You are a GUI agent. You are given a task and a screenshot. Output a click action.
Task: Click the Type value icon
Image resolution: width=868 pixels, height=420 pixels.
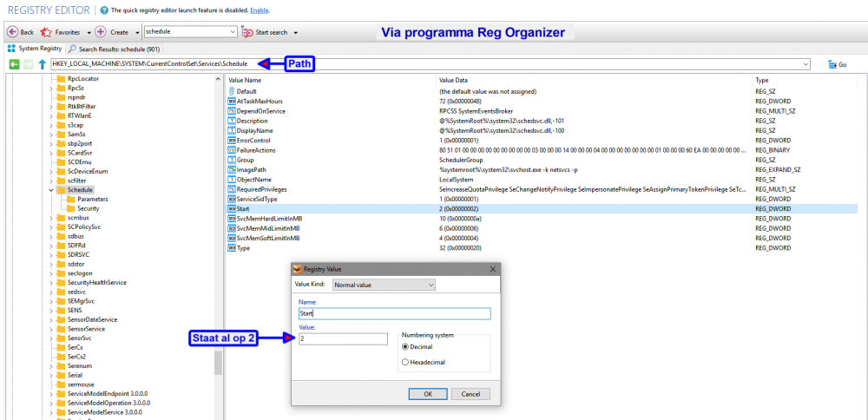pyautogui.click(x=232, y=248)
